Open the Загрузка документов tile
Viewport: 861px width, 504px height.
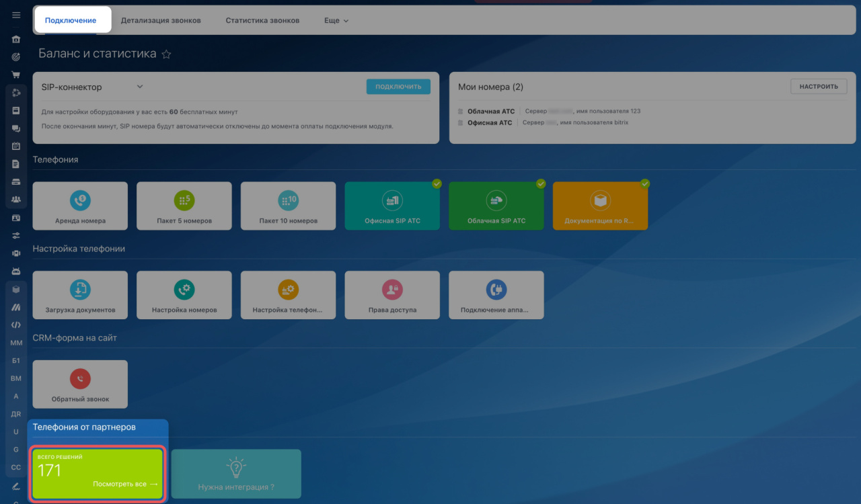tap(80, 295)
